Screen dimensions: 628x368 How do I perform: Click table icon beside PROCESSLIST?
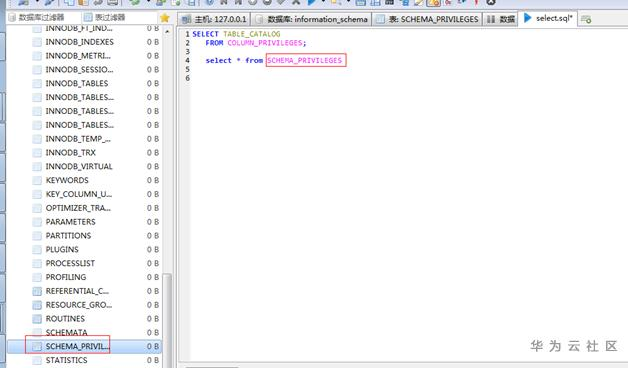pos(37,263)
